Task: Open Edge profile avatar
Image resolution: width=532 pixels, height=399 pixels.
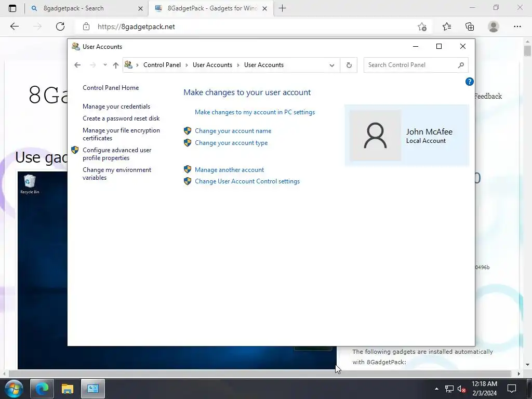Action: click(x=494, y=26)
